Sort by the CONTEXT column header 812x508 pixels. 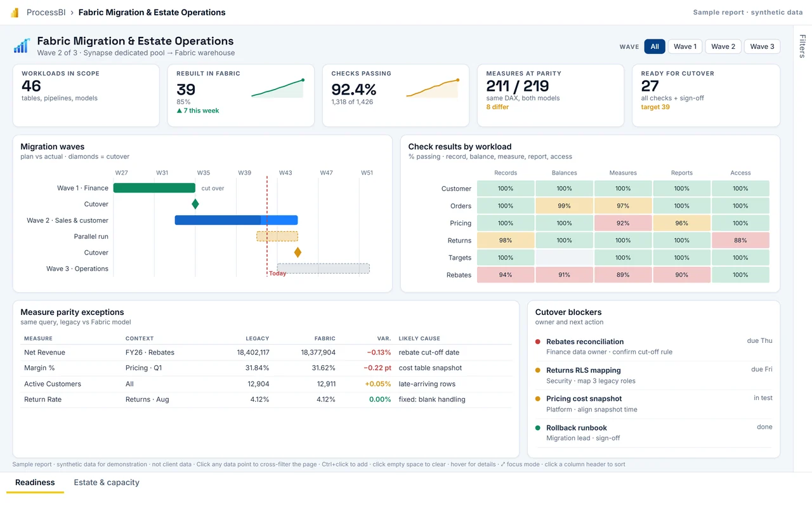coord(140,338)
